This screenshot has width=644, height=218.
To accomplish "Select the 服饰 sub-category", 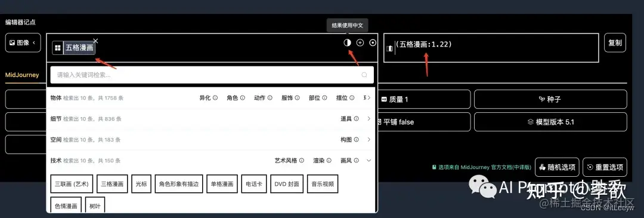I will (287, 98).
